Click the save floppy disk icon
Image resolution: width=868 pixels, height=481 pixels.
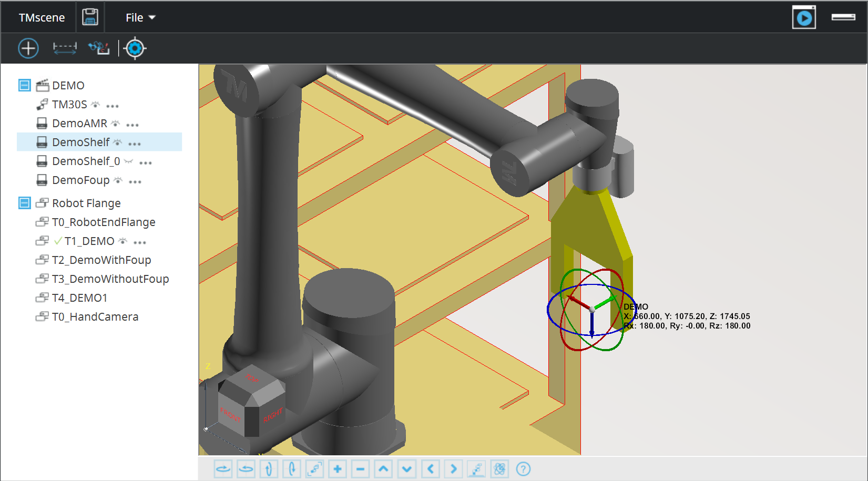90,17
